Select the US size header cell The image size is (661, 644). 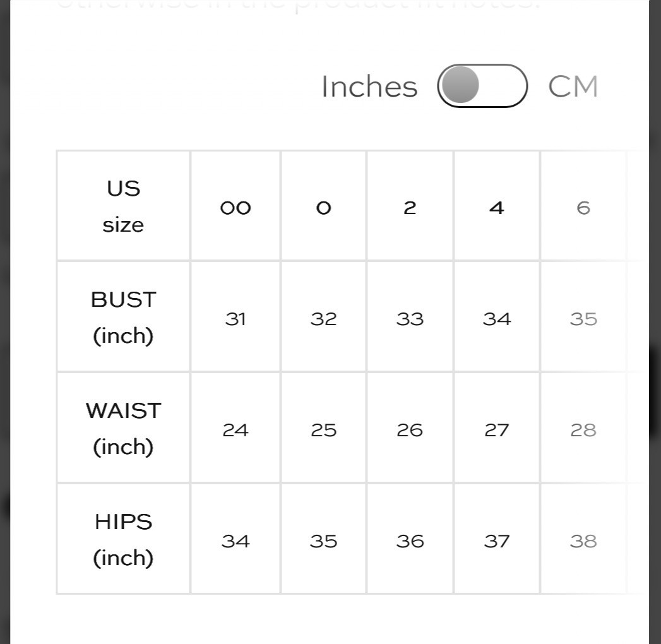tap(123, 206)
